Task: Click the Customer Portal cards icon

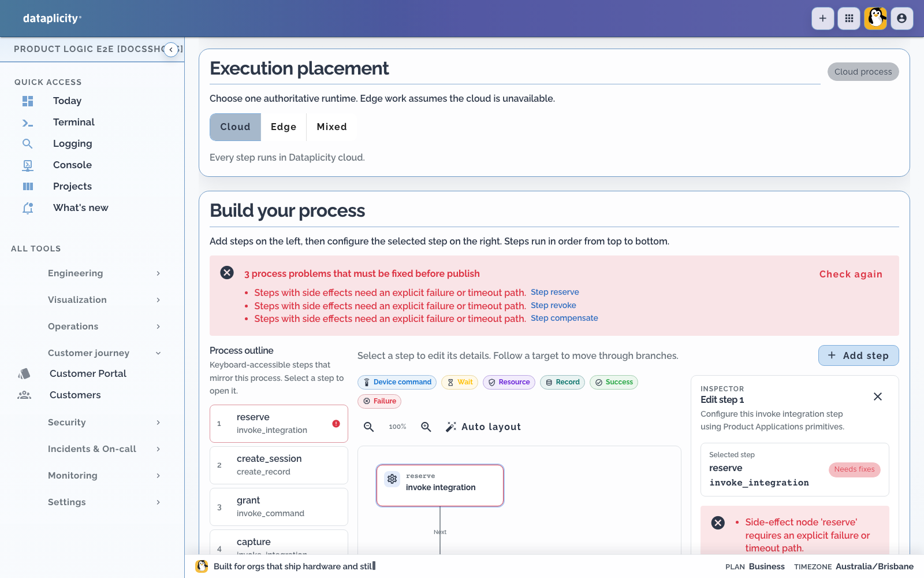Action: coord(24,374)
